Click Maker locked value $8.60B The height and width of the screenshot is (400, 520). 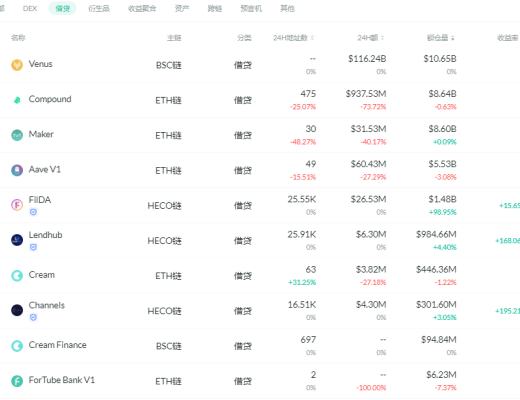tap(442, 129)
